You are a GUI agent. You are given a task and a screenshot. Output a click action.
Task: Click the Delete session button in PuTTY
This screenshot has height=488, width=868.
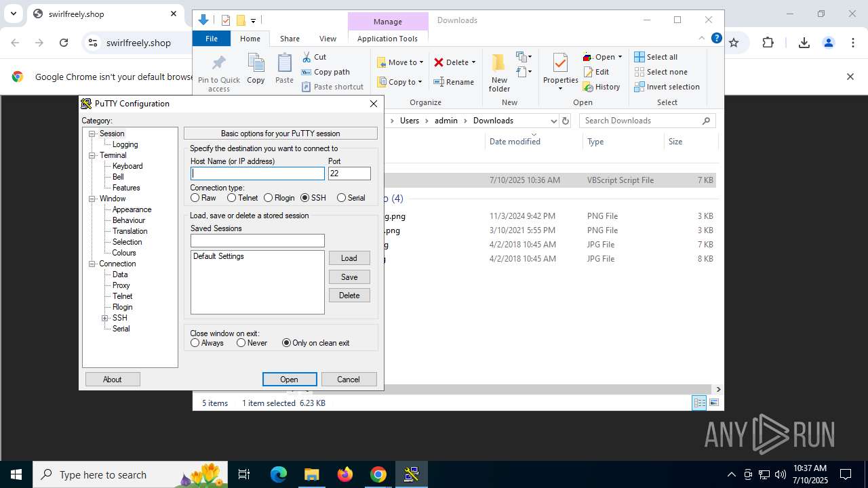(349, 296)
